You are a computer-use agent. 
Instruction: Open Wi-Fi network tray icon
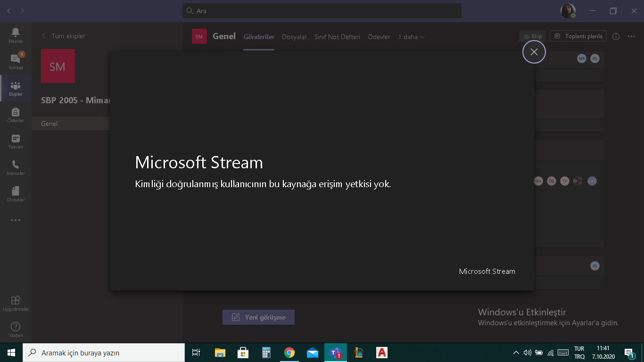coord(551,353)
